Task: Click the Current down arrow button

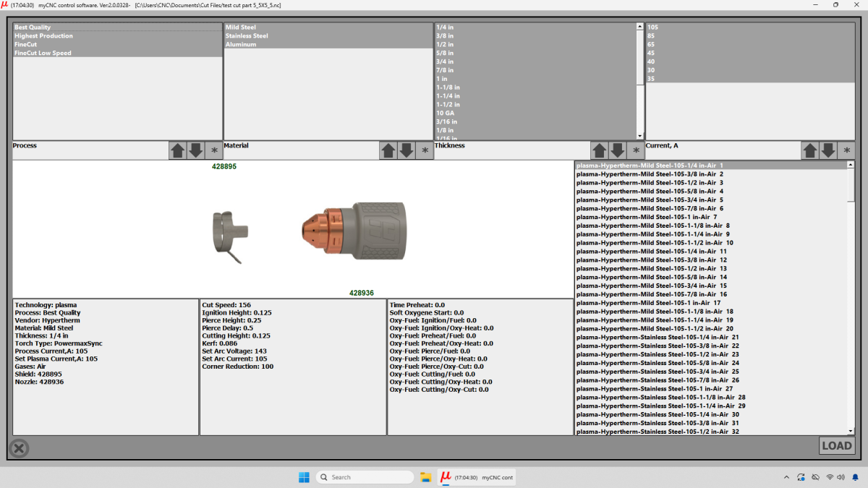Action: [828, 150]
